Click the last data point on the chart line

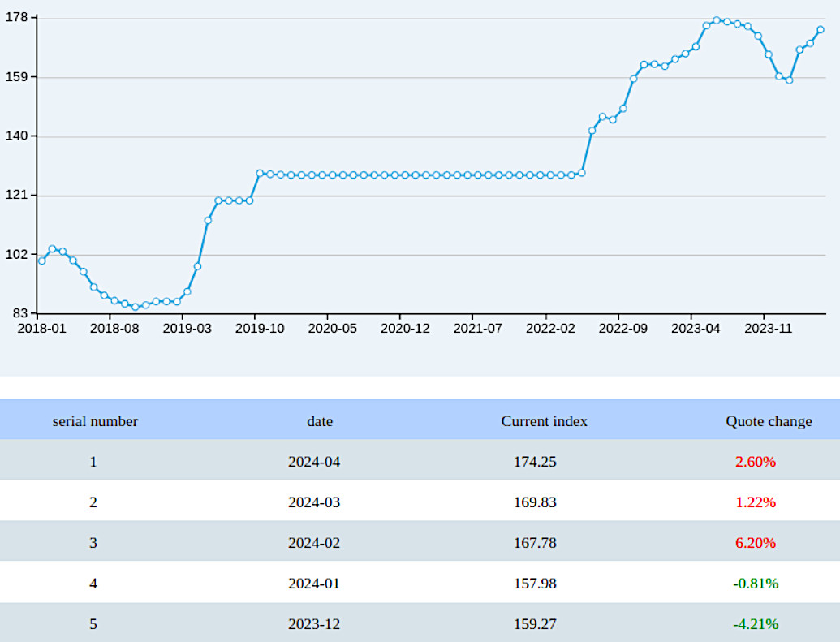point(821,29)
